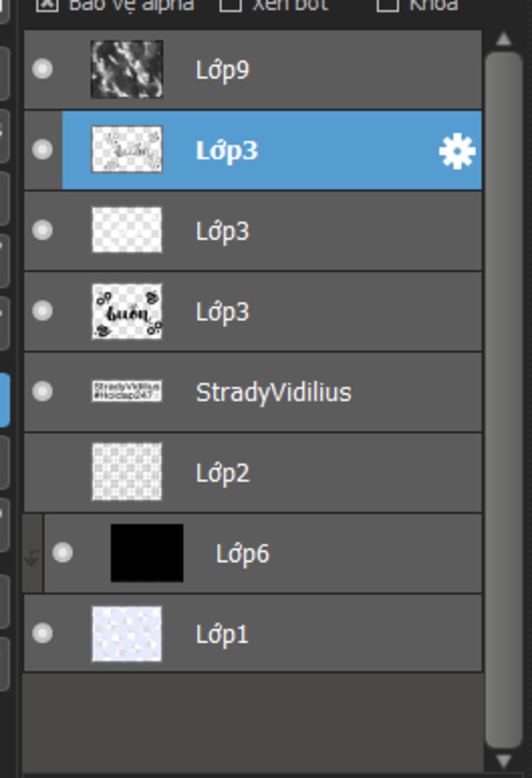Toggle visibility of the Lớp6 layer
Image resolution: width=532 pixels, height=778 pixels.
pyautogui.click(x=62, y=552)
